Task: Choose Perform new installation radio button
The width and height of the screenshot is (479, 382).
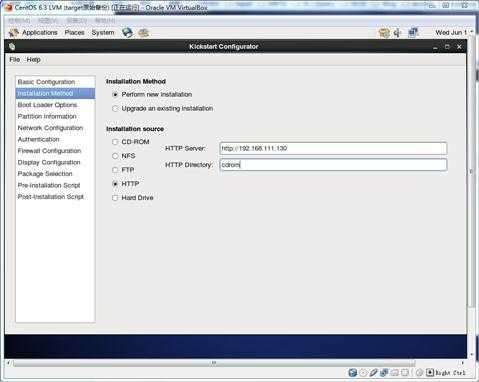Action: point(115,95)
